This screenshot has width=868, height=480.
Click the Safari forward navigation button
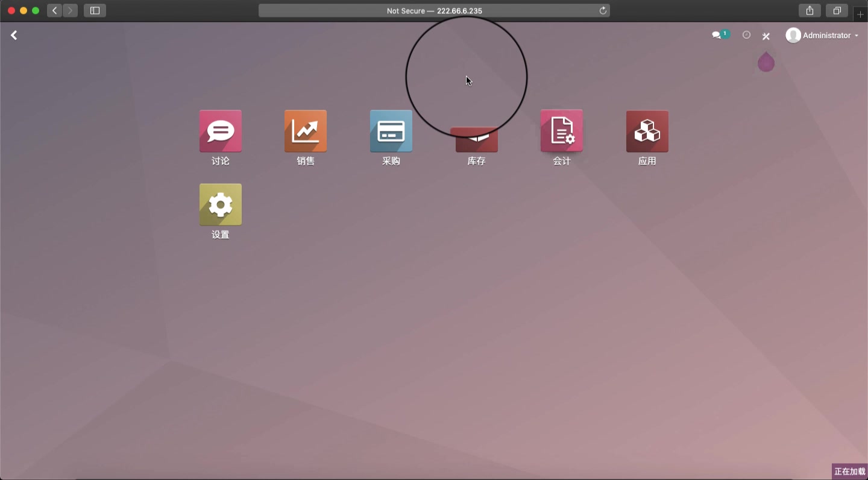tap(70, 10)
